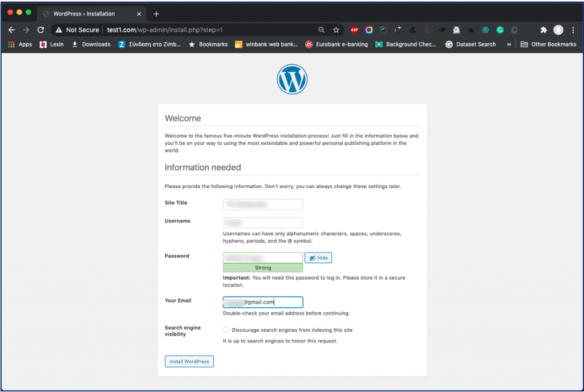Open the Bookmarks star bookmark
Image resolution: width=584 pixels, height=392 pixels.
tap(208, 44)
